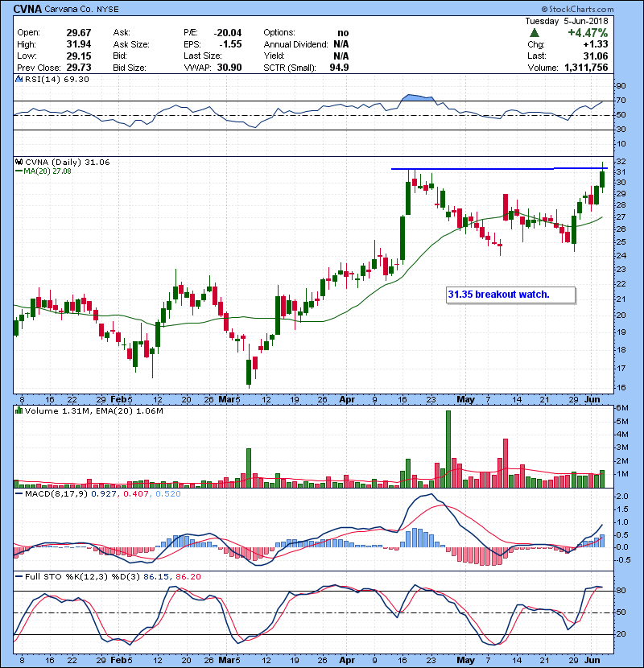Click the SCTR (Small) value 94.9
The width and height of the screenshot is (644, 668).
coord(339,68)
